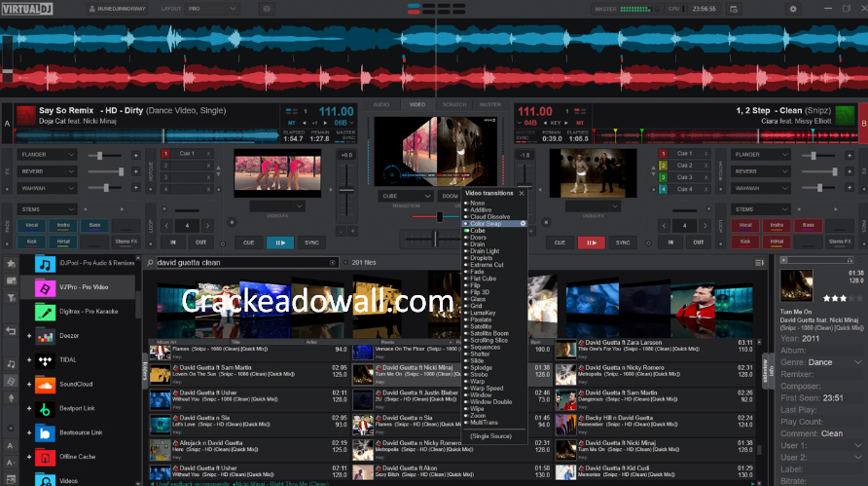Viewport: 868px width, 486px height.
Task: Toggle the HiHat stem on deck A
Action: [63, 242]
